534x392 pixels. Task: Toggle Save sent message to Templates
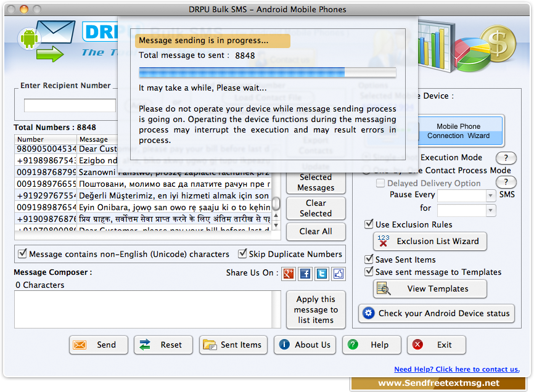click(369, 272)
